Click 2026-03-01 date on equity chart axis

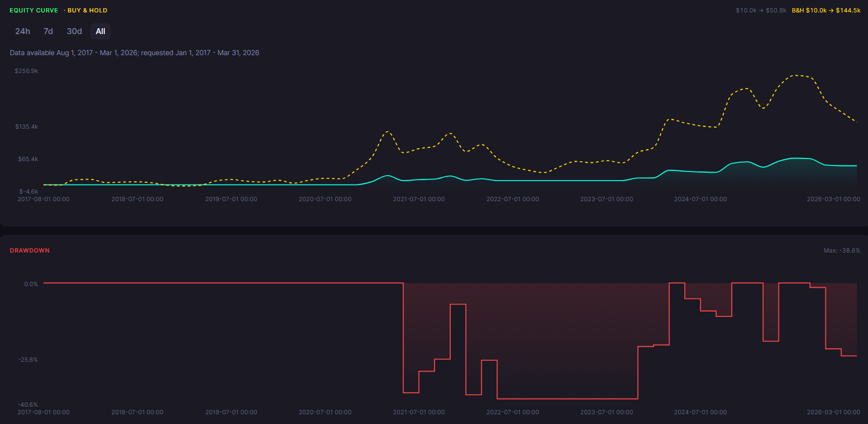click(x=833, y=199)
